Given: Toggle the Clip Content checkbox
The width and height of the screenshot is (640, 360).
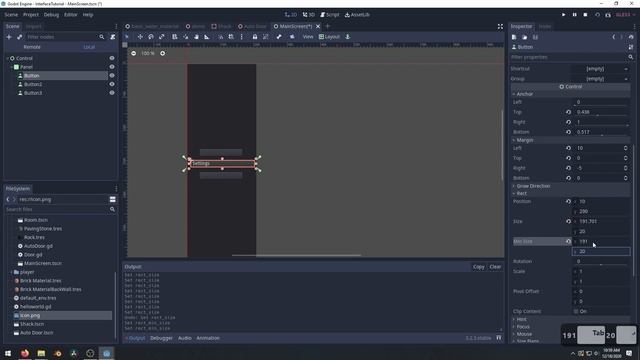Looking at the screenshot, I should [576, 311].
